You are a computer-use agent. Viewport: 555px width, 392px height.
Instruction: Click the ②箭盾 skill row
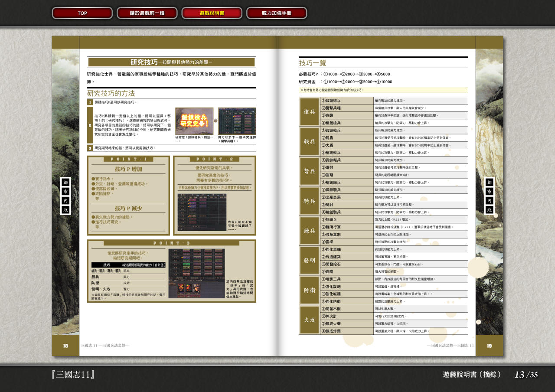click(x=394, y=137)
